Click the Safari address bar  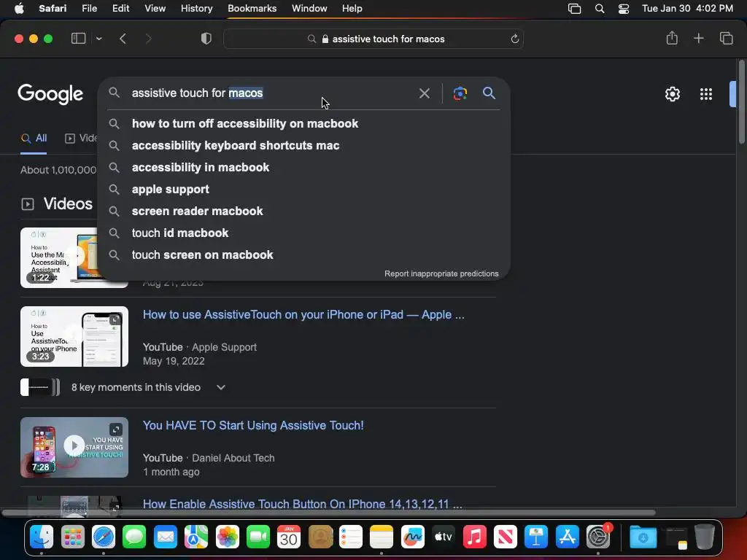373,39
